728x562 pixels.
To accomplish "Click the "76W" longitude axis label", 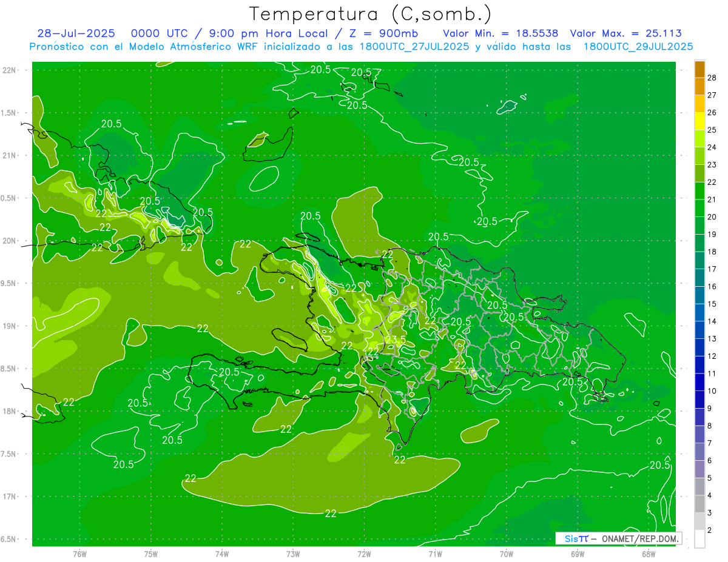I will (79, 554).
